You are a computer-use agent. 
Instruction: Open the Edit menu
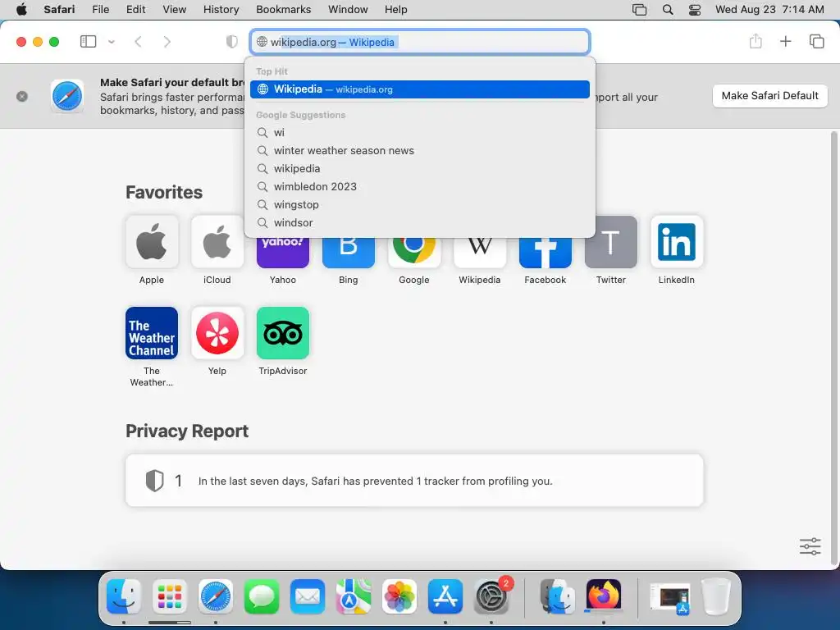point(135,9)
